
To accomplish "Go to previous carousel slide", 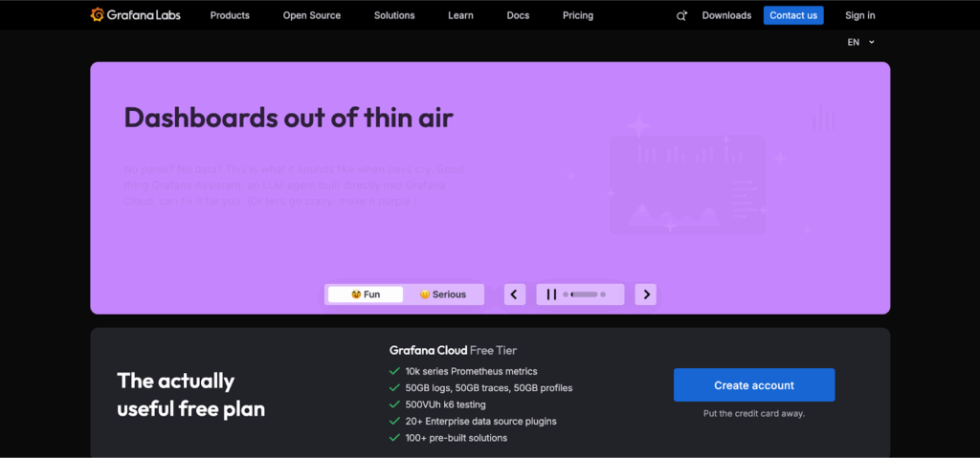I will point(515,294).
